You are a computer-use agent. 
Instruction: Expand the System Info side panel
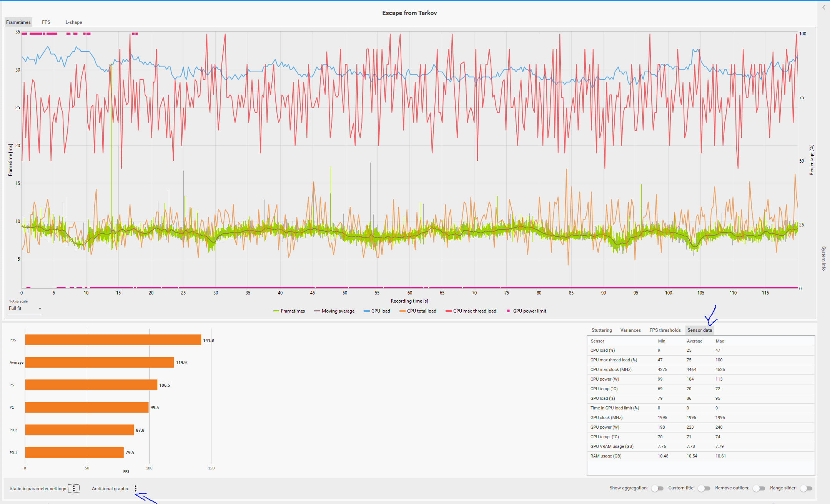[x=823, y=258]
